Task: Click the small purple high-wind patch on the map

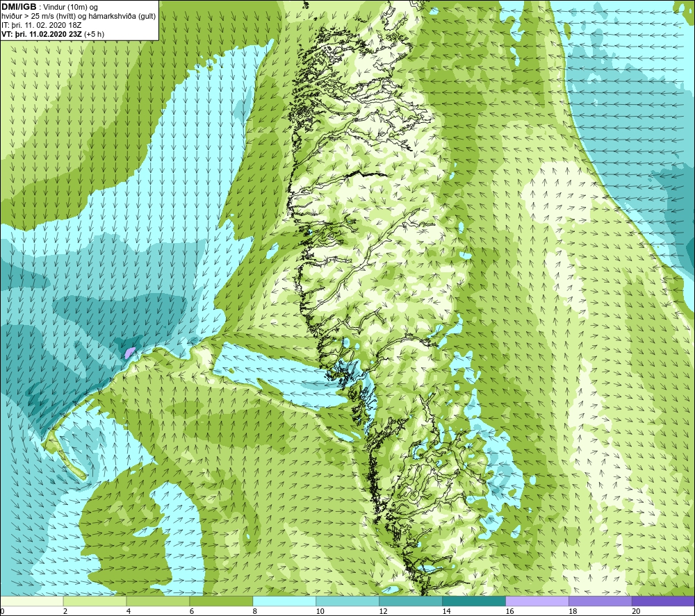Action: click(129, 353)
